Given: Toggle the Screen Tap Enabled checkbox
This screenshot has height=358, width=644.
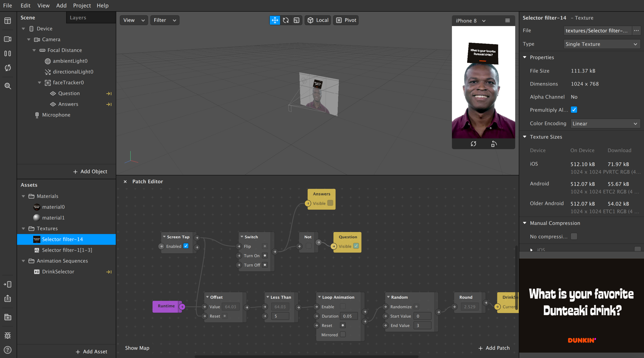Looking at the screenshot, I should (x=186, y=246).
